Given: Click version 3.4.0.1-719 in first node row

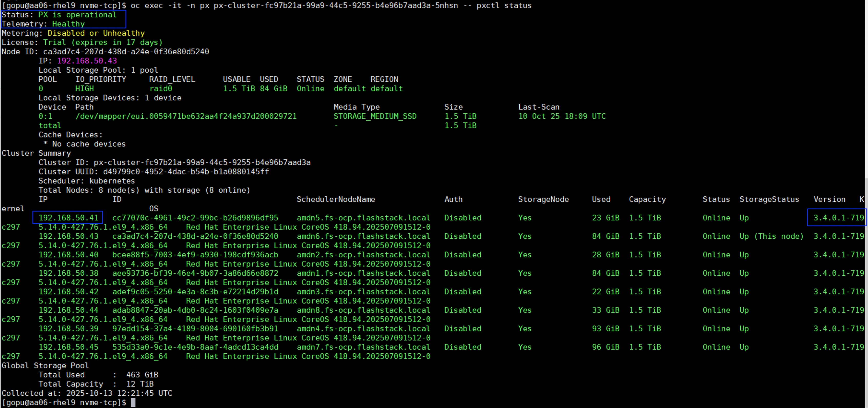Looking at the screenshot, I should tap(838, 218).
